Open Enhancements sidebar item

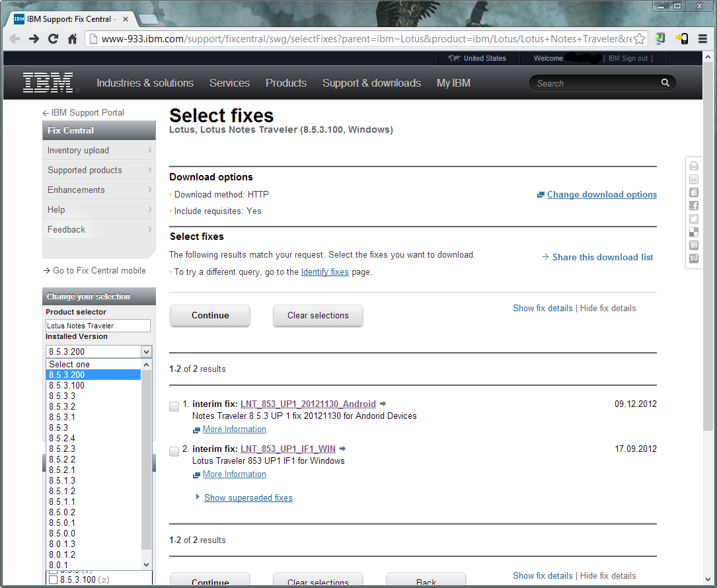point(98,190)
